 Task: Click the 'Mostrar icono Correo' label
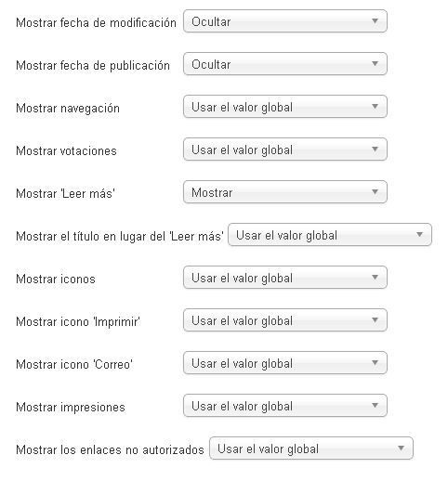[74, 365]
